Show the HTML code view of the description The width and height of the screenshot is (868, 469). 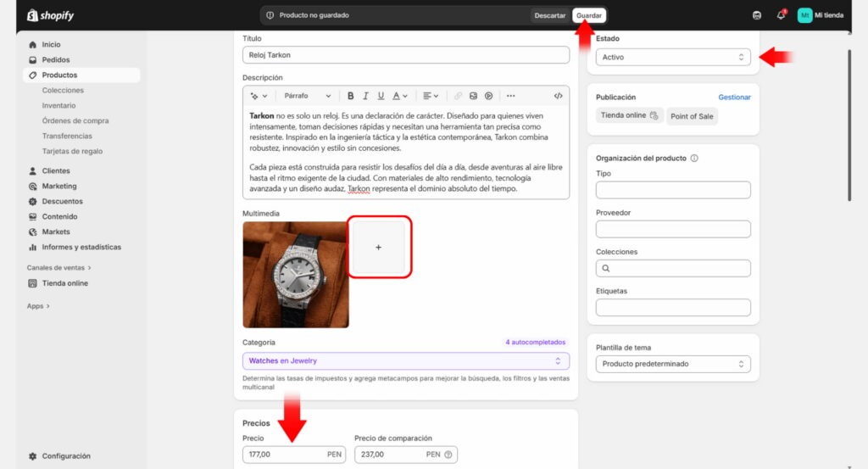coord(558,96)
